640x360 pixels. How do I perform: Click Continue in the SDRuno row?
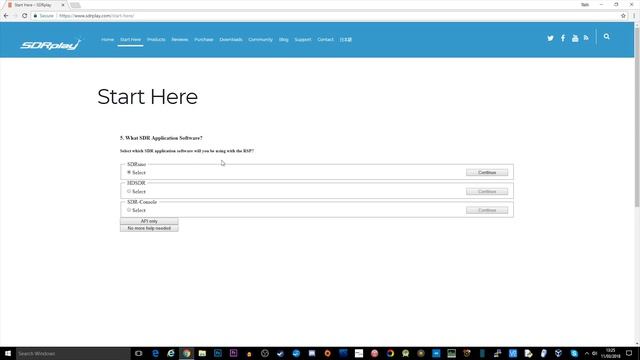tap(487, 173)
